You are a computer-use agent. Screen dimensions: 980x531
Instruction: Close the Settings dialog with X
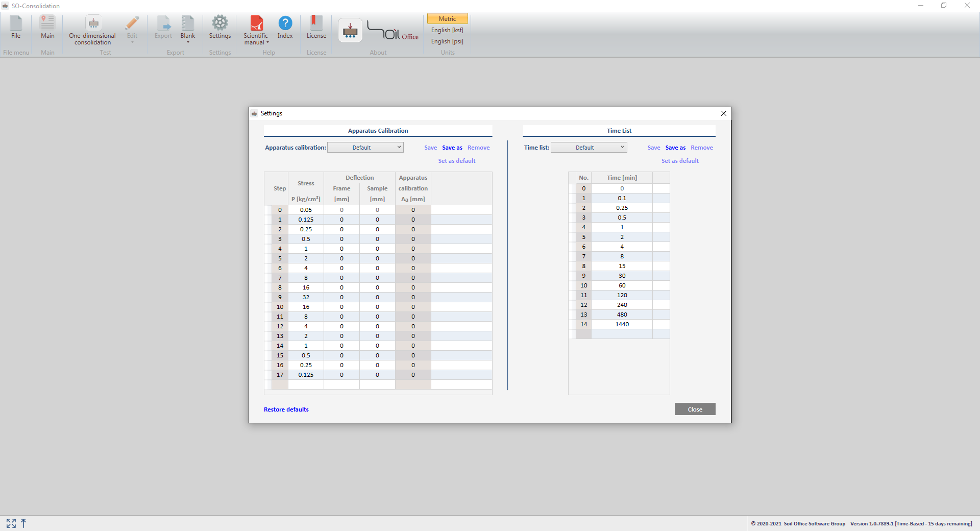pyautogui.click(x=724, y=113)
